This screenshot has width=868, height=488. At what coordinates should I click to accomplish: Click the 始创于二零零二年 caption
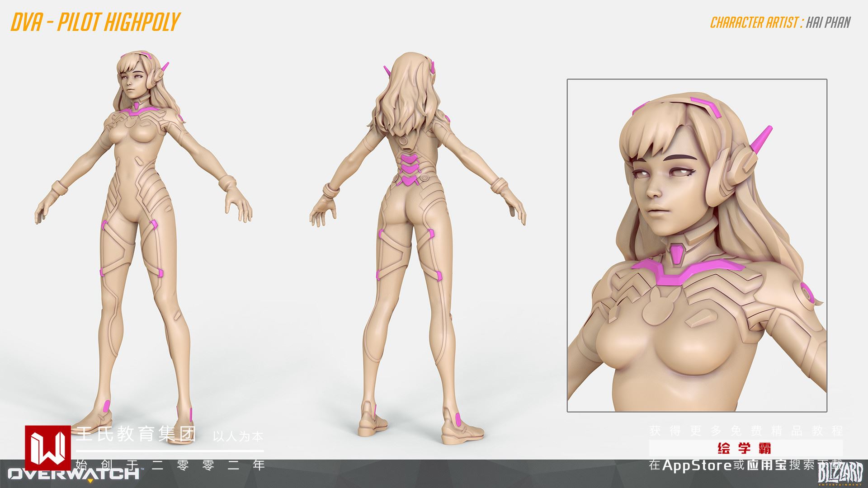click(170, 465)
